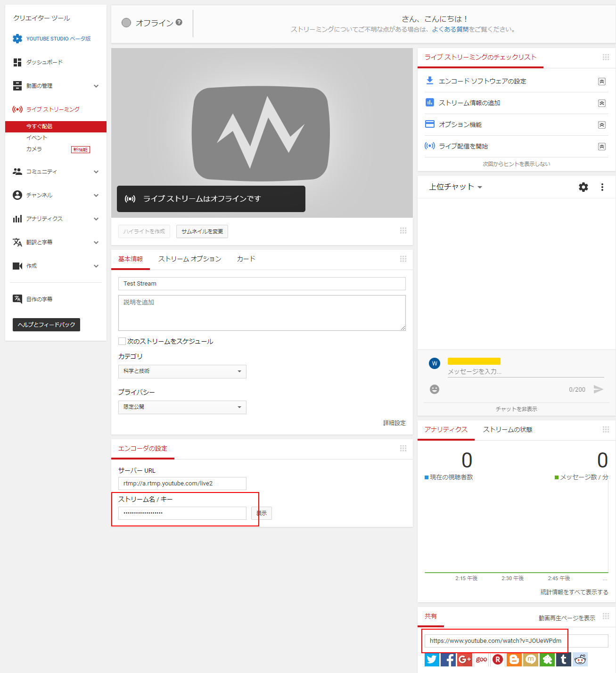Expand 作成 sidebar section
Viewport: 616px width, 673px height.
pos(96,266)
